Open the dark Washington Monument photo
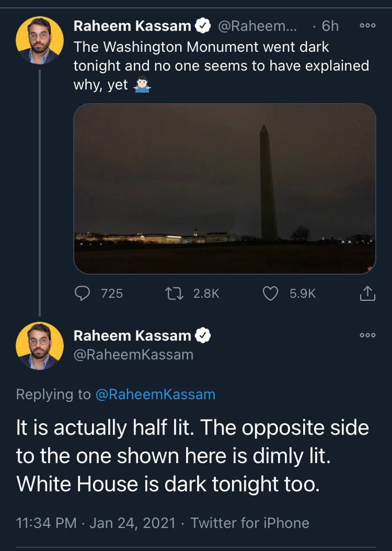Image resolution: width=392 pixels, height=551 pixels. [x=225, y=188]
